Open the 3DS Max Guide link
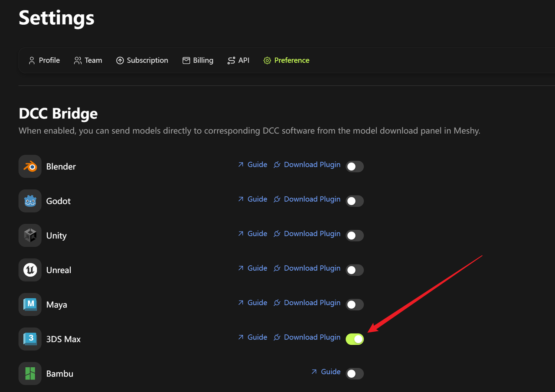This screenshot has width=555, height=392. tap(252, 337)
